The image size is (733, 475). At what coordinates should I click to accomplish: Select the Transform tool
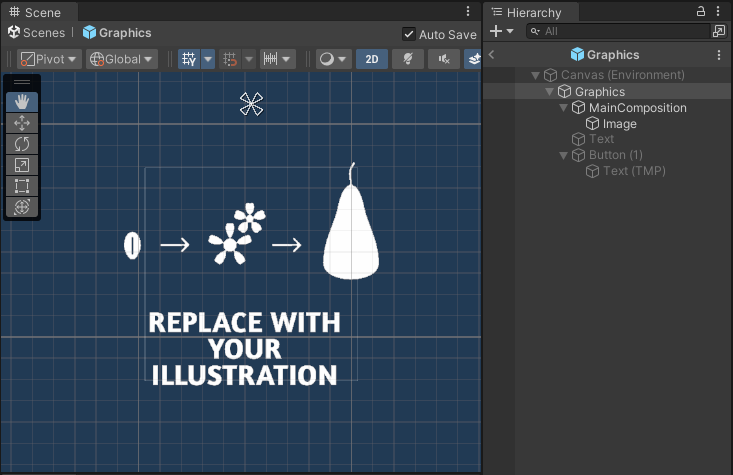(22, 207)
